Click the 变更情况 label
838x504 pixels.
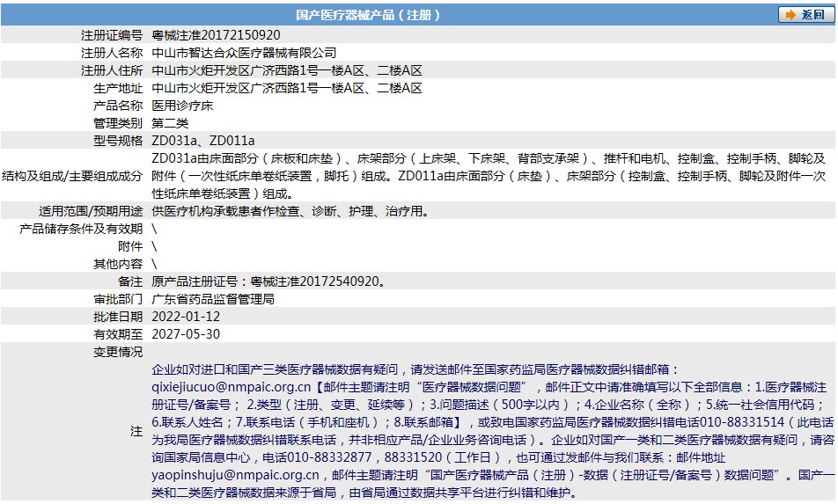[118, 353]
